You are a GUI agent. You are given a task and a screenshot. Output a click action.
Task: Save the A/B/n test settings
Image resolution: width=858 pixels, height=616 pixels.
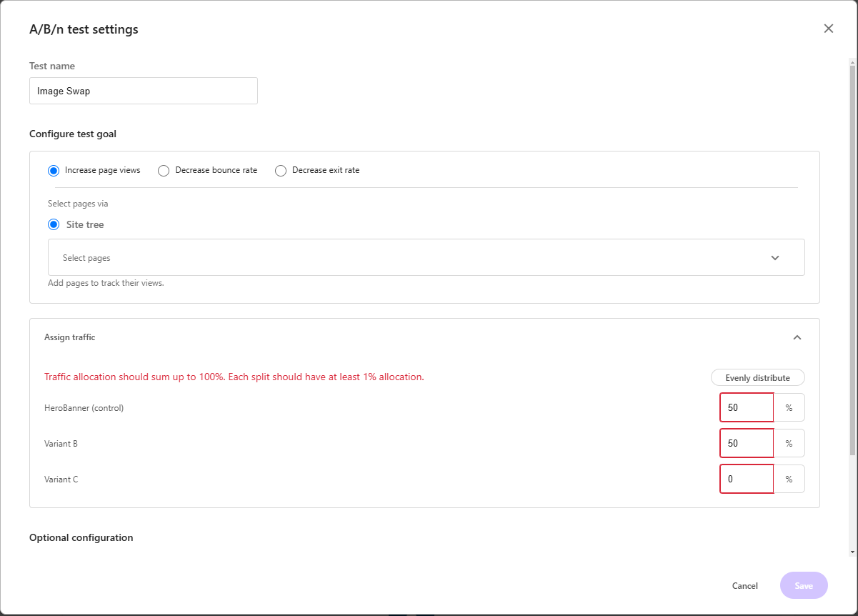(804, 585)
